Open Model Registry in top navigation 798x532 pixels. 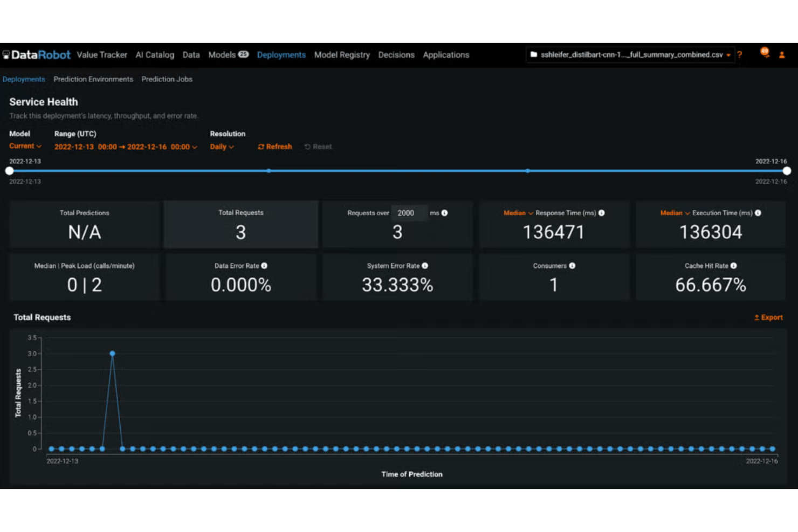click(342, 55)
